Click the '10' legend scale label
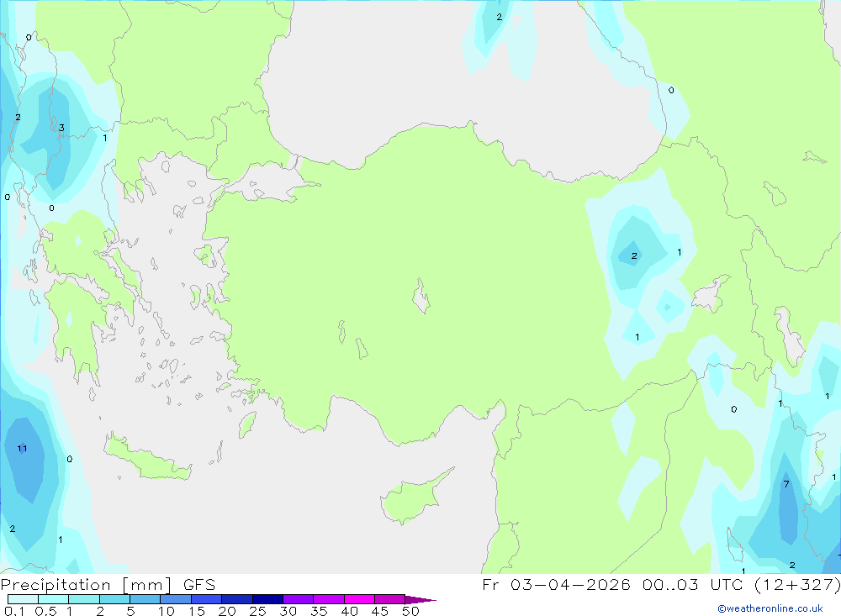This screenshot has width=841, height=616. point(167,611)
